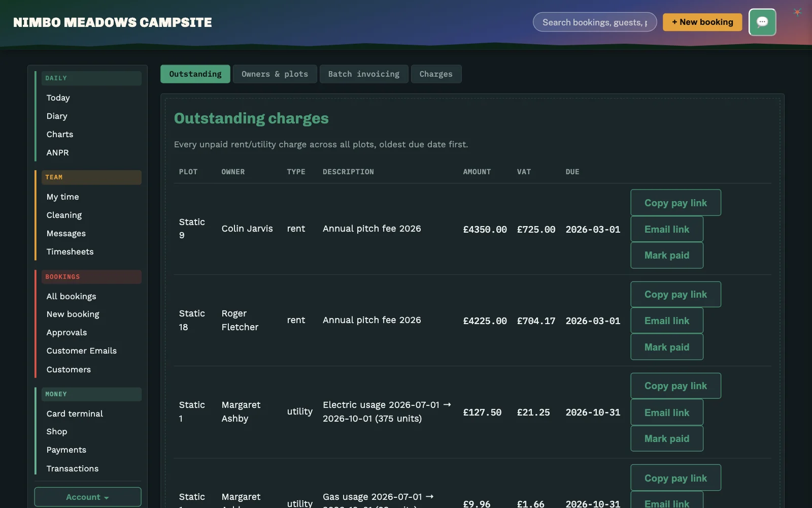The image size is (812, 508).
Task: Go to My time
Action: point(62,197)
